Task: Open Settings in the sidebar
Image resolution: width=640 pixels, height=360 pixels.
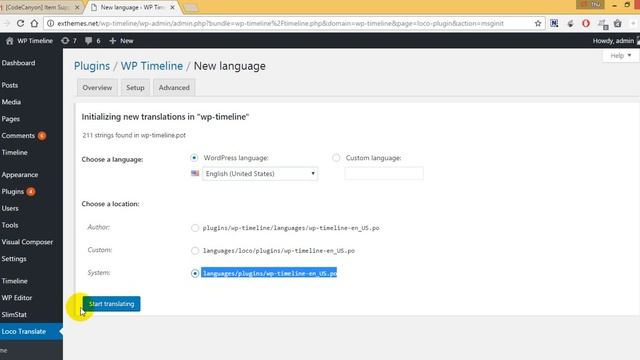Action: tap(14, 259)
